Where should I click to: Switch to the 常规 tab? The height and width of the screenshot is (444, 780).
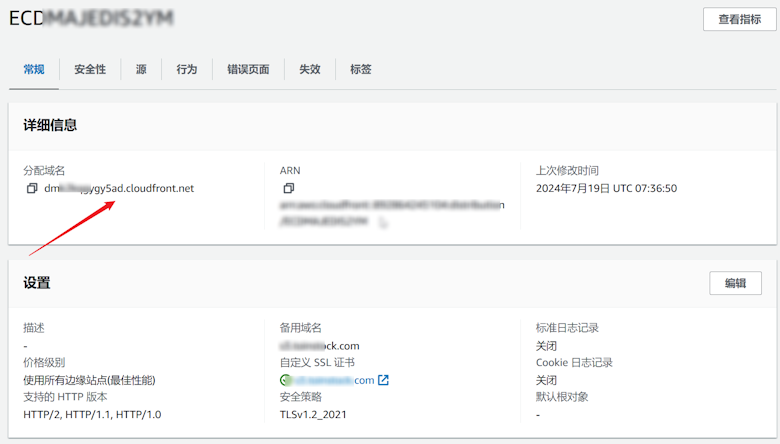pyautogui.click(x=34, y=69)
